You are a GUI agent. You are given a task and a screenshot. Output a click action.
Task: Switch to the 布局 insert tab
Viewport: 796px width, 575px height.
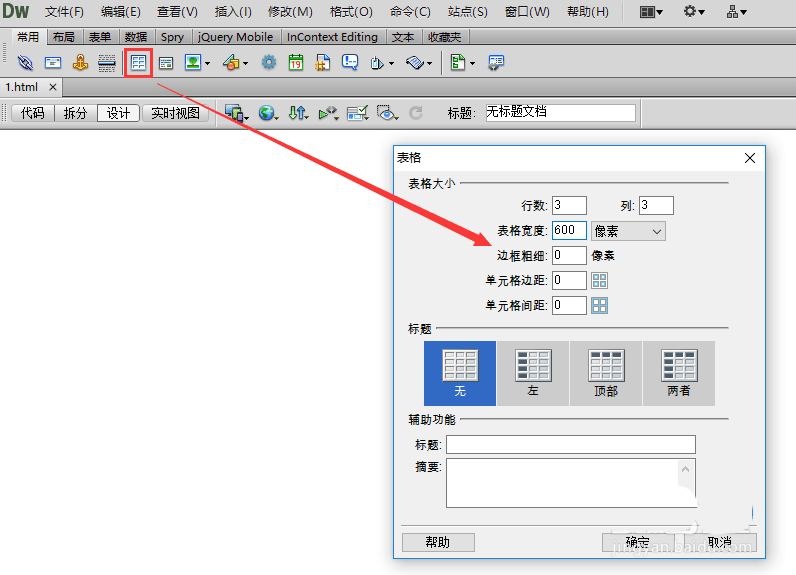coord(64,37)
